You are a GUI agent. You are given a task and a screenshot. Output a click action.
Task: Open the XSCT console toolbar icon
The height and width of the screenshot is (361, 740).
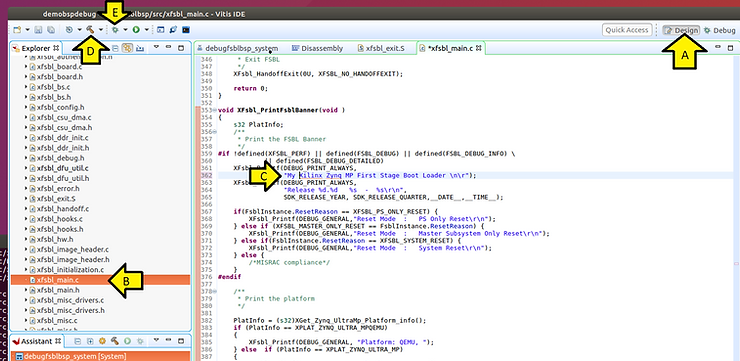(x=186, y=30)
